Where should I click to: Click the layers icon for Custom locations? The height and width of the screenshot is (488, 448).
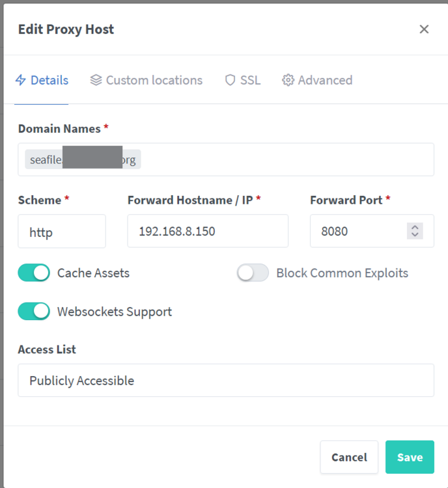(96, 80)
